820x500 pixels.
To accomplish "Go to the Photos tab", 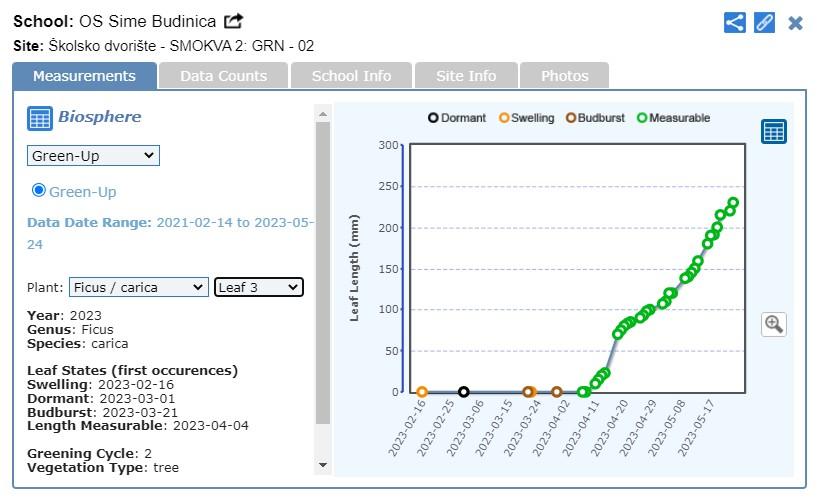I will (x=565, y=76).
